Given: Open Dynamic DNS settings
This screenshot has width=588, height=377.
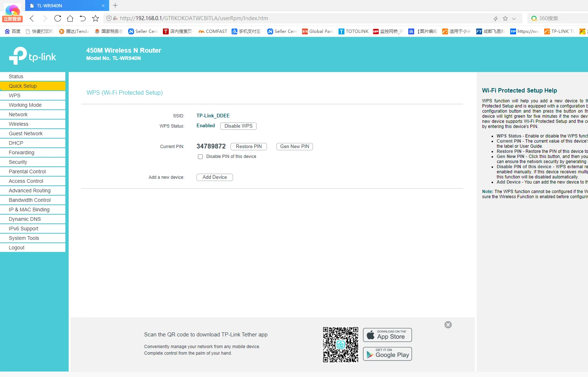Looking at the screenshot, I should (33, 219).
